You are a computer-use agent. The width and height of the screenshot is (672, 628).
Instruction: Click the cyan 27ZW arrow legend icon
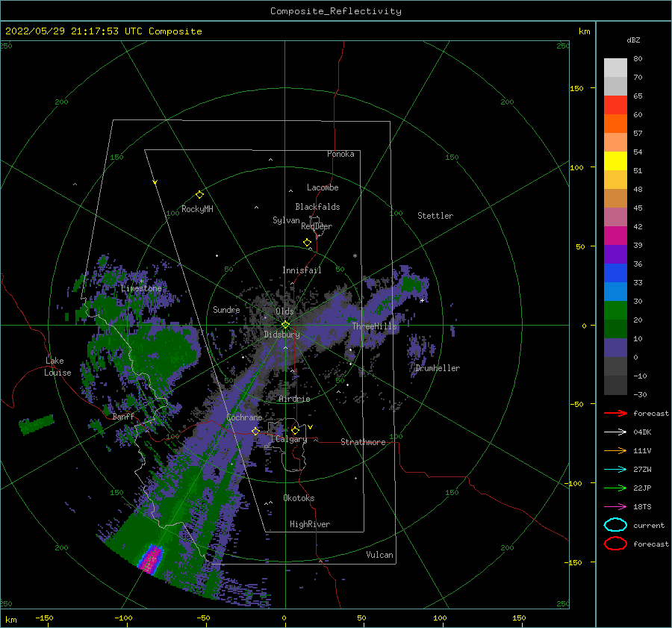coord(615,470)
